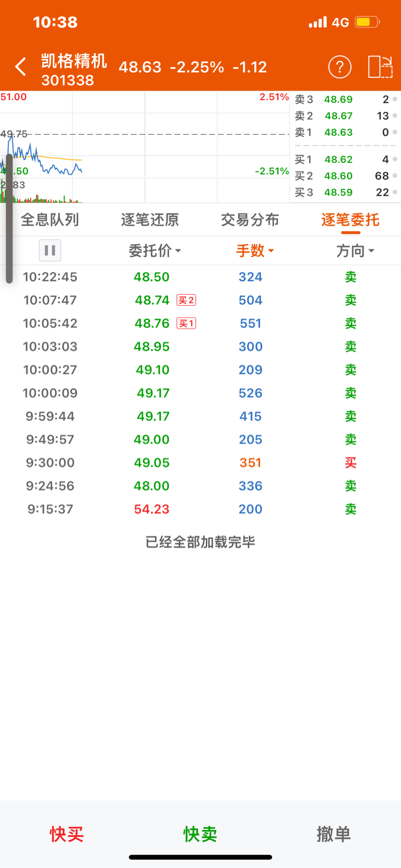Switch to 逐笔还原 tab
The height and width of the screenshot is (868, 401).
150,220
